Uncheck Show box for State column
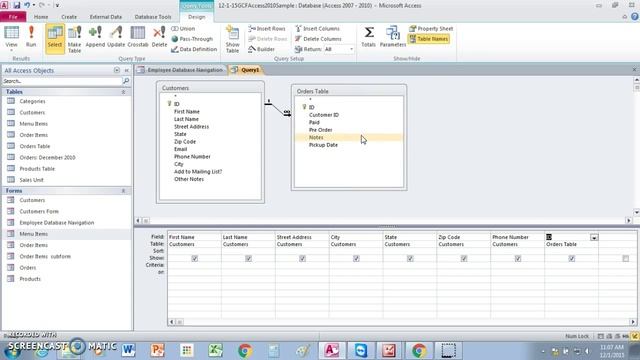 tap(410, 258)
